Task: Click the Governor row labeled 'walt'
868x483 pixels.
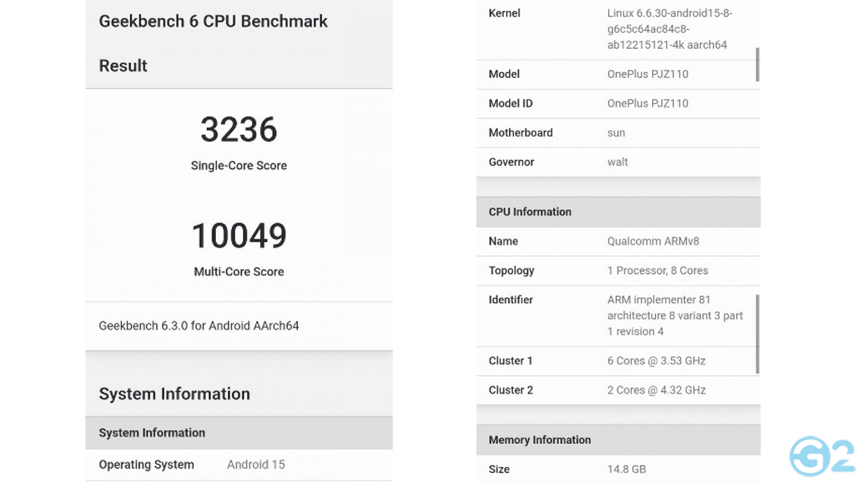Action: click(x=618, y=162)
